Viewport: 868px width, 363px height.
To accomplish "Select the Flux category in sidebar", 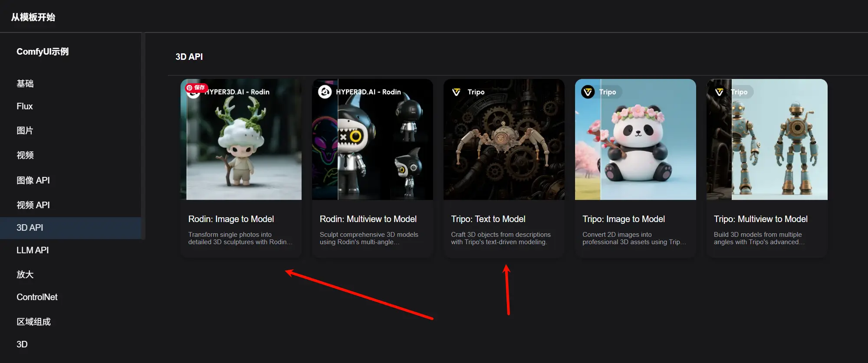I will click(x=25, y=106).
